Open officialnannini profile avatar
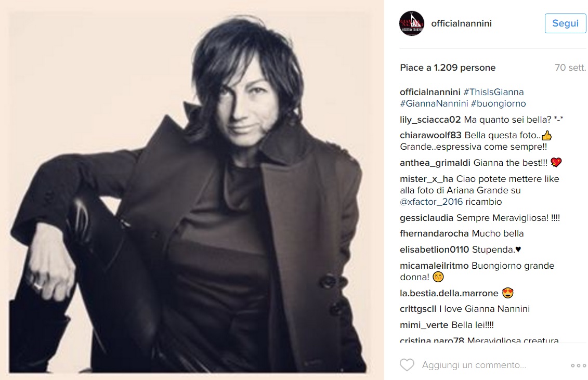The height and width of the screenshot is (380, 588). tap(412, 23)
